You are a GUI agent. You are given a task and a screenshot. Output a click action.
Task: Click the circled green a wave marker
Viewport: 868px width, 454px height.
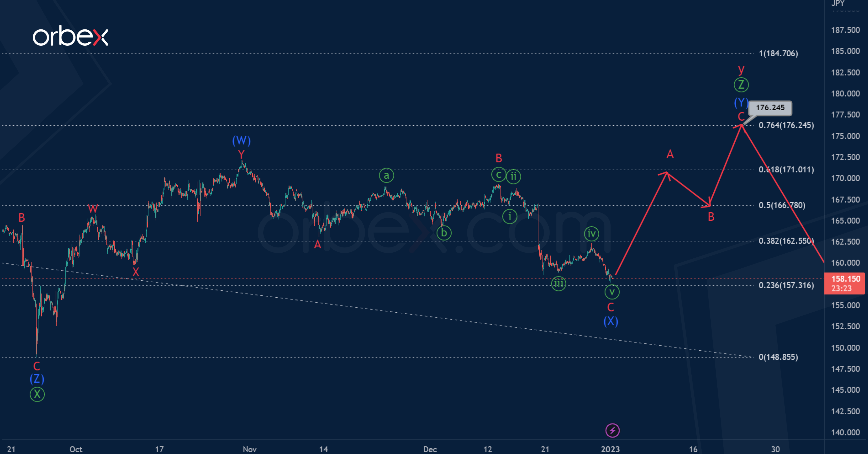click(387, 175)
